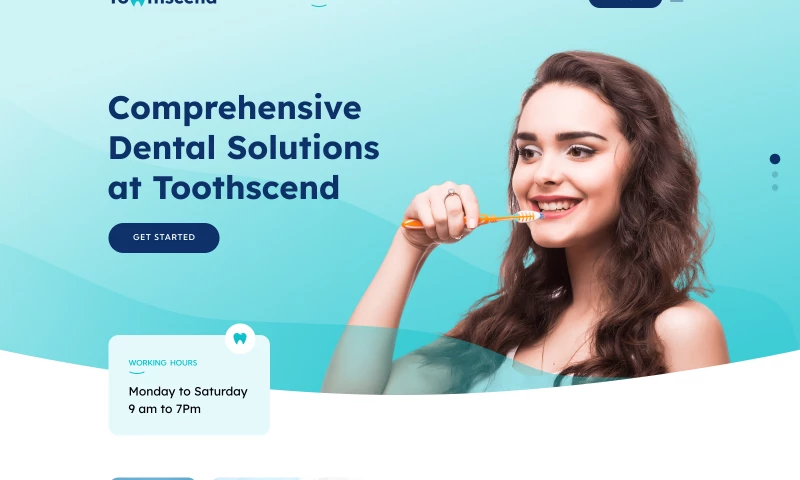Viewport: 800px width, 480px height.
Task: Click the orange toothbrush in hero photo
Action: point(472,220)
